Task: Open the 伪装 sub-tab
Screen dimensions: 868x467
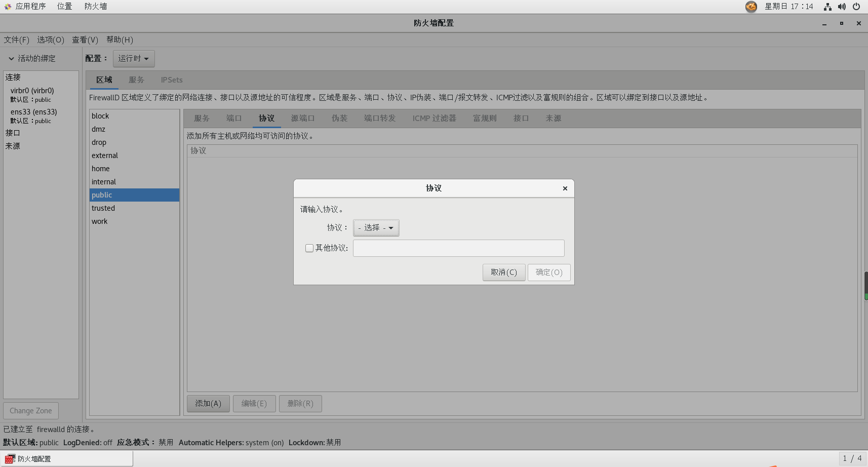Action: (x=339, y=119)
